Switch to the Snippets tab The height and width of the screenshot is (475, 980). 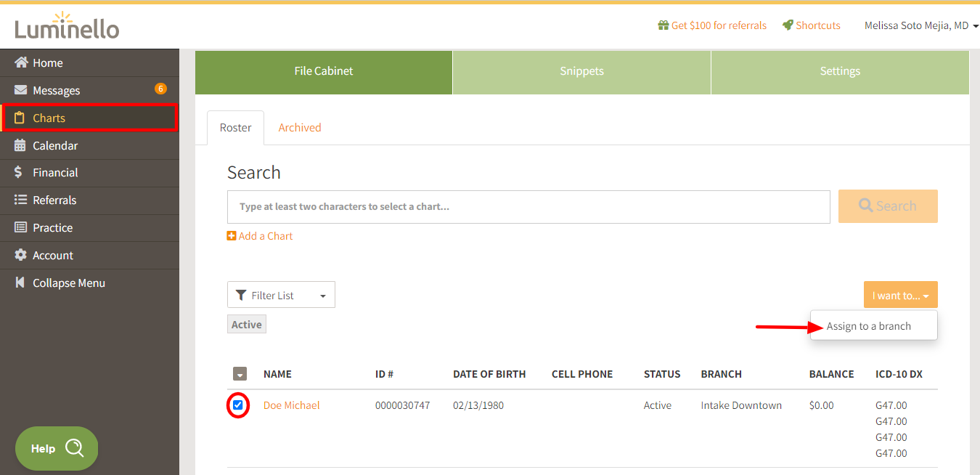pos(581,72)
